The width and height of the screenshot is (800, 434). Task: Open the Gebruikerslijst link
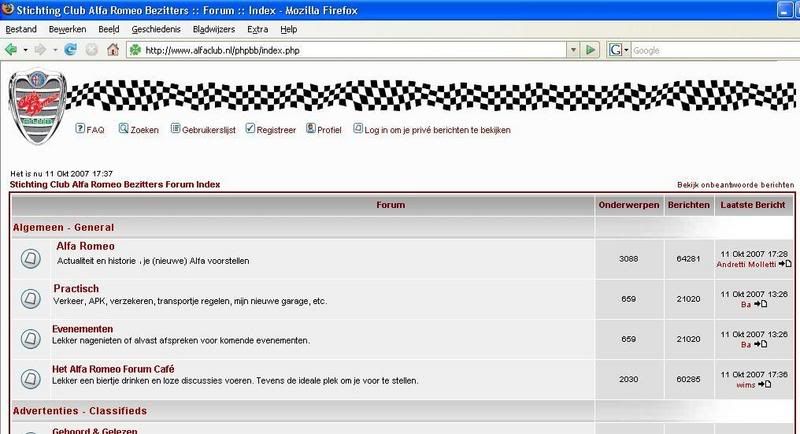(209, 130)
